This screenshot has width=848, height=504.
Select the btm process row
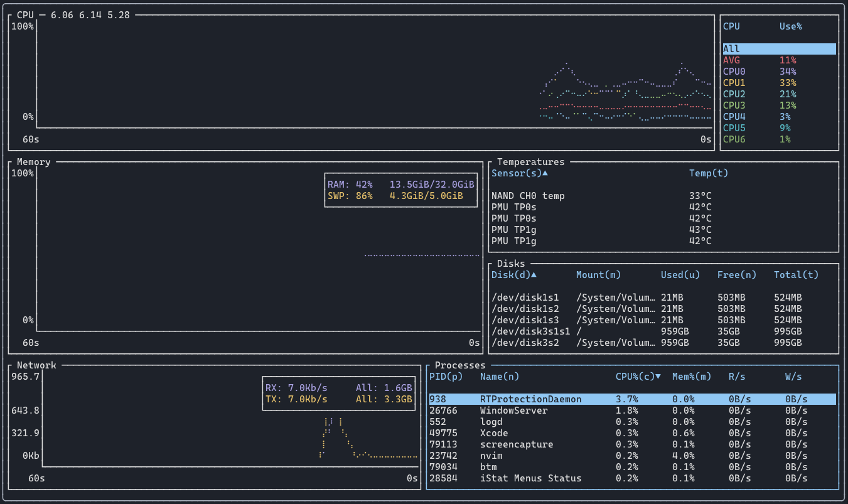point(633,467)
